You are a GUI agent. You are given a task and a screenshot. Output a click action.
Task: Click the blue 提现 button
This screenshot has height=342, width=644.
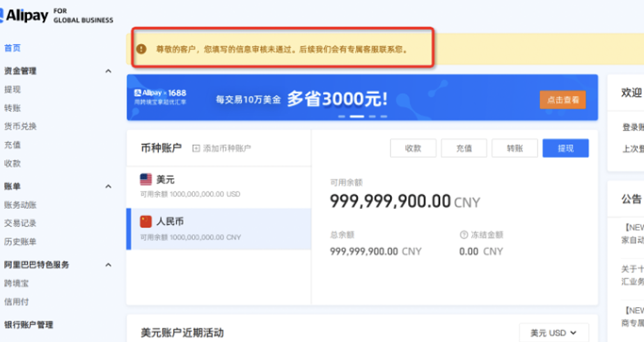point(565,148)
